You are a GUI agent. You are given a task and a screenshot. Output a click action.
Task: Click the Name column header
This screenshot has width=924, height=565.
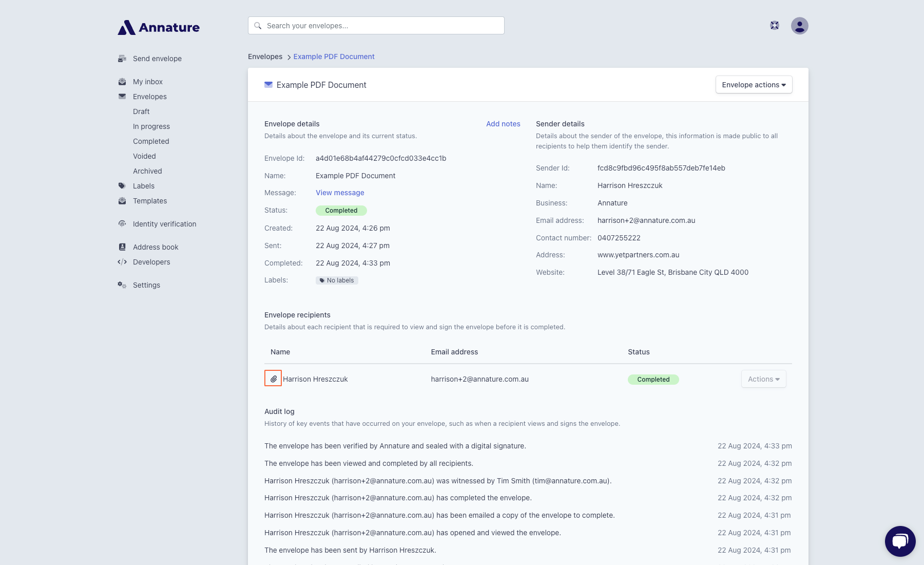[x=280, y=352]
